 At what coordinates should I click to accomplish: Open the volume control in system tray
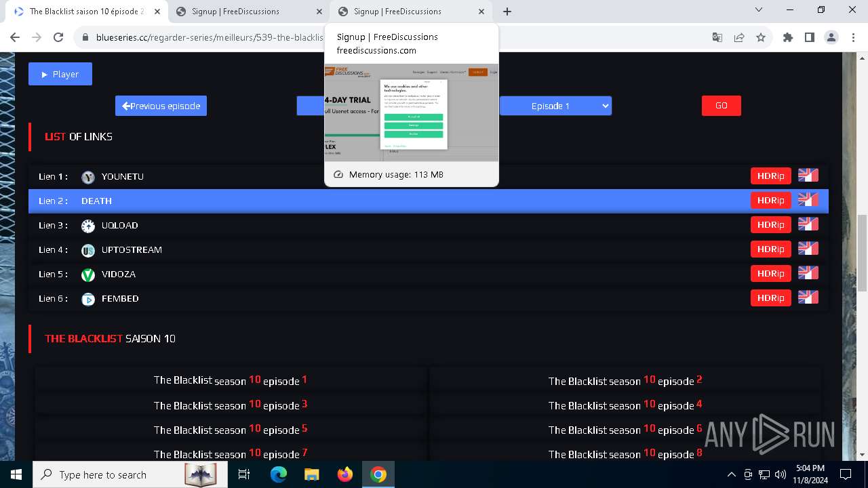[x=781, y=474]
